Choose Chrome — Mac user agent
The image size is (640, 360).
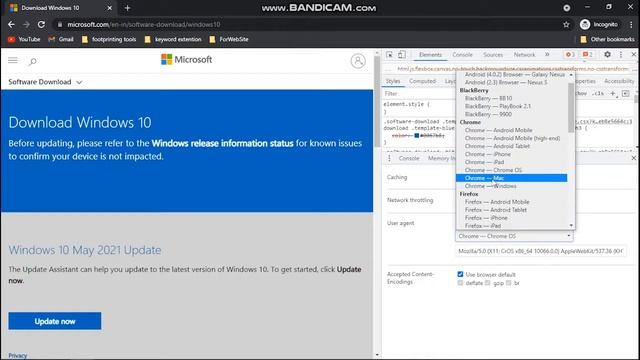[x=512, y=178]
